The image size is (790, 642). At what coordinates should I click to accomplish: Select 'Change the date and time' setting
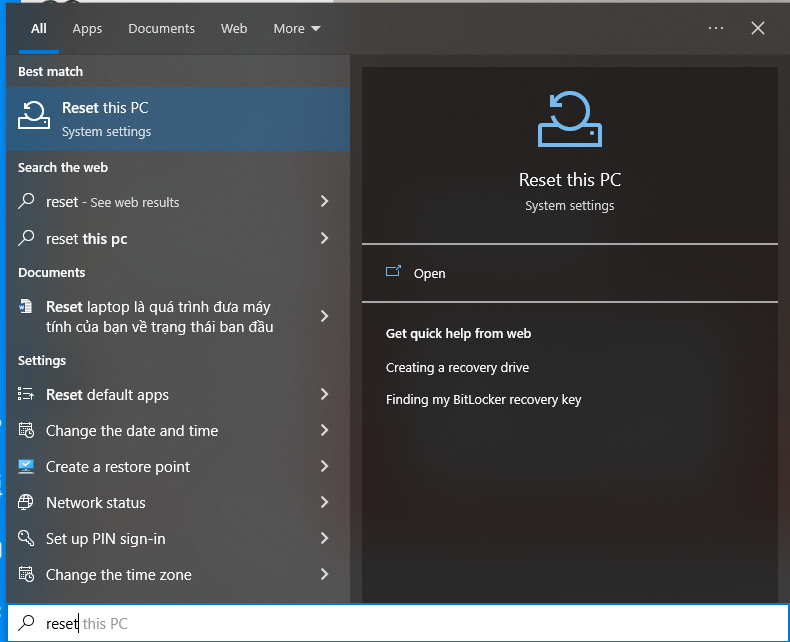pyautogui.click(x=132, y=431)
